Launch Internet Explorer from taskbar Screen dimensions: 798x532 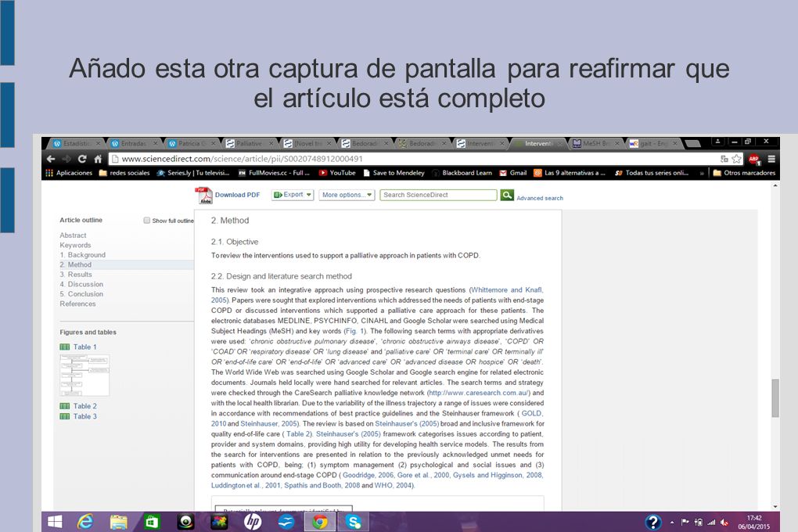coord(85,522)
